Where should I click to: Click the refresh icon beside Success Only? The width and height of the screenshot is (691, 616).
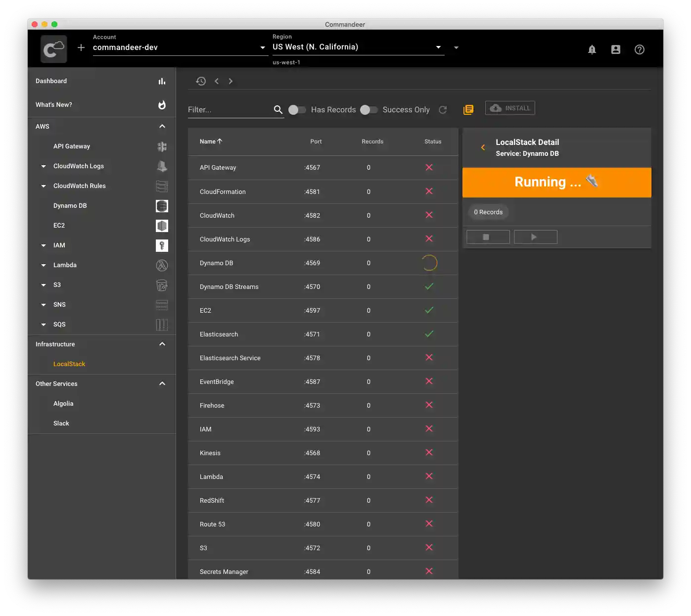[443, 110]
